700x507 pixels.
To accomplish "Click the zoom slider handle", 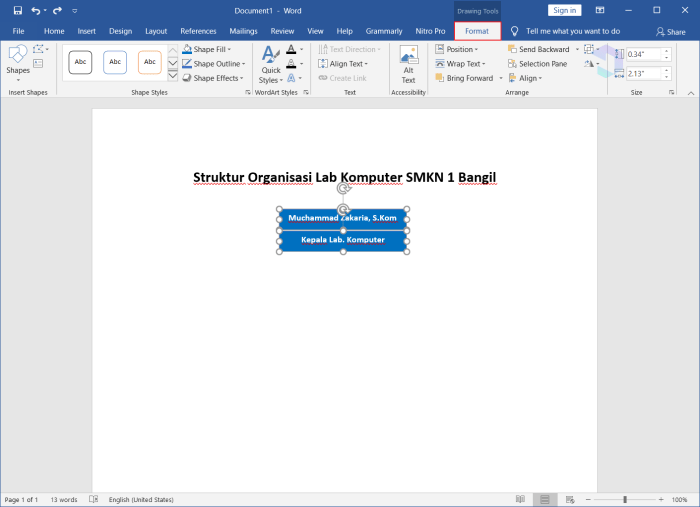I will coord(625,499).
